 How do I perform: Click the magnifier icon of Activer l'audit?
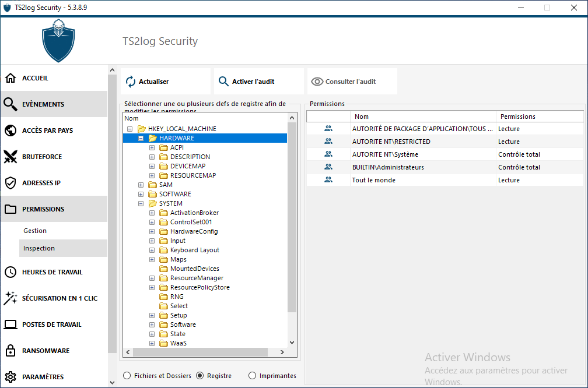(223, 82)
